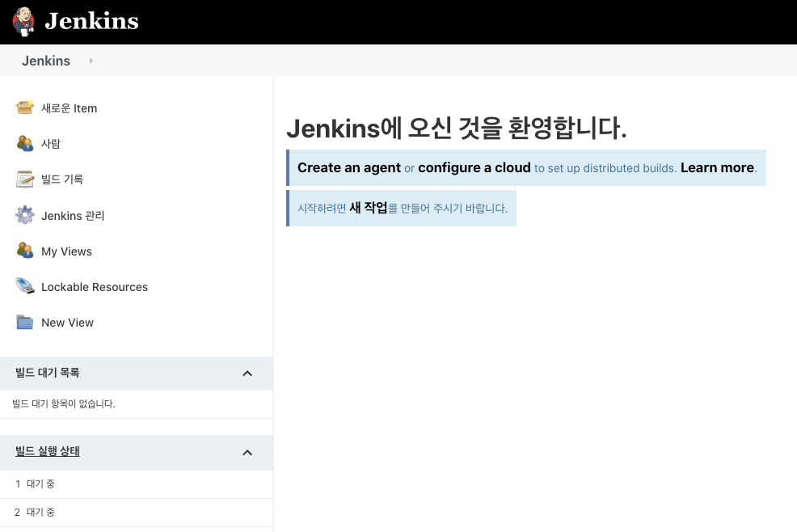
Task: Expand the breadcrumb arrow next to Jenkins
Action: [x=91, y=61]
